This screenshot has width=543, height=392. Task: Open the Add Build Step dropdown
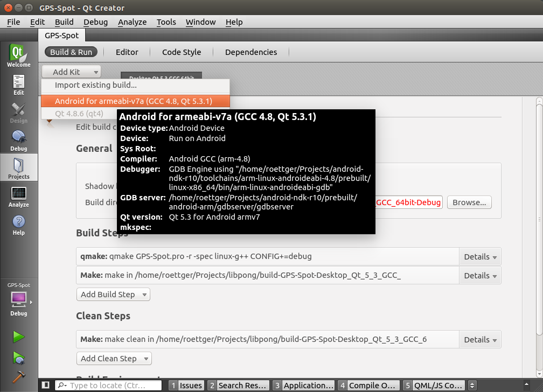tap(113, 295)
